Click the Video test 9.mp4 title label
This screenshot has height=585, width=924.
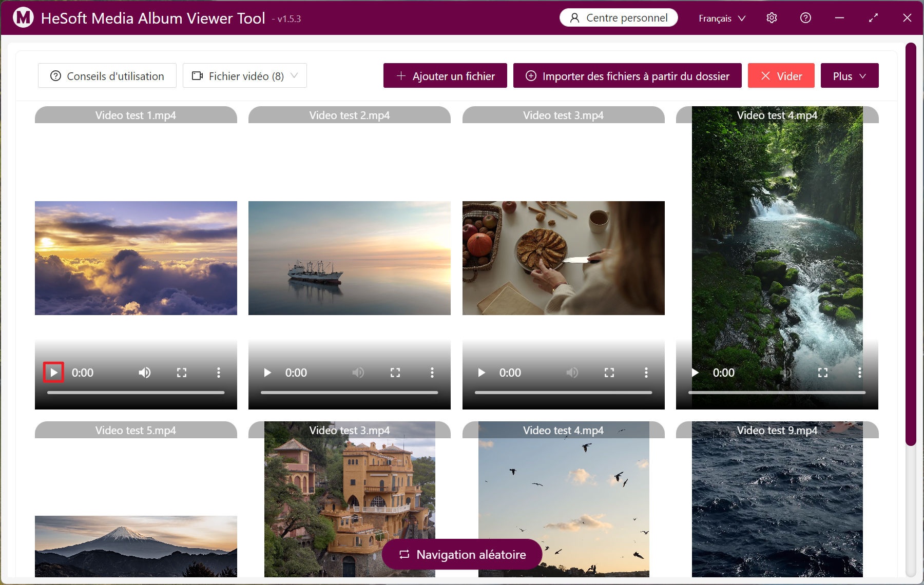(777, 431)
